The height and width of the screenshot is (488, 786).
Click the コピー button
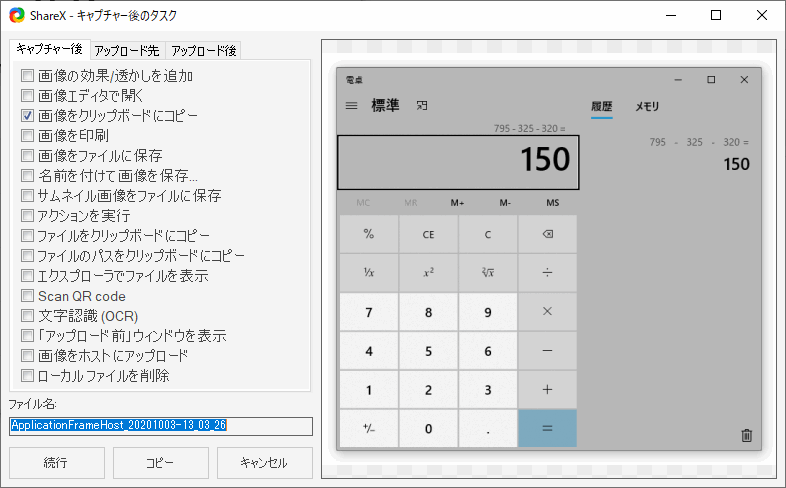click(160, 462)
